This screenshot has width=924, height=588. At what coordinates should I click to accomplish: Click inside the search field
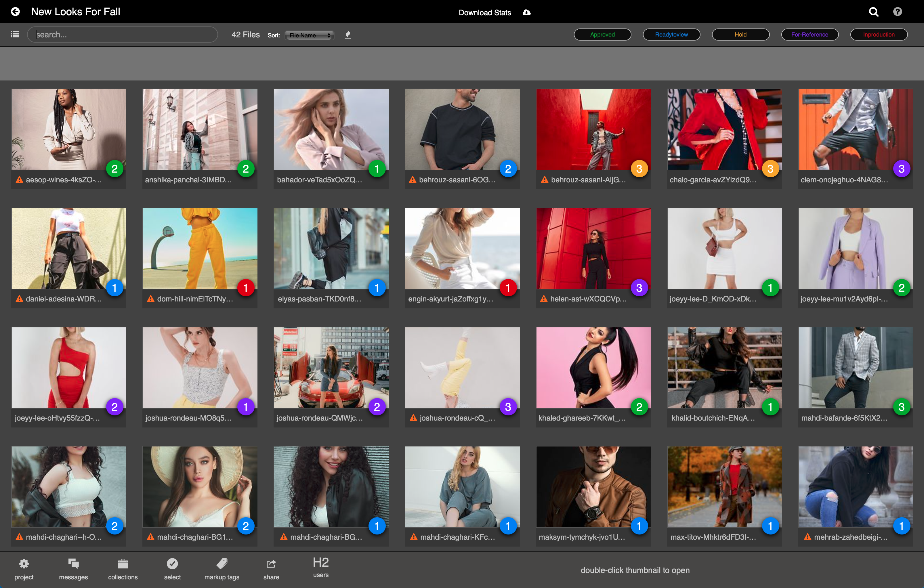(x=123, y=35)
